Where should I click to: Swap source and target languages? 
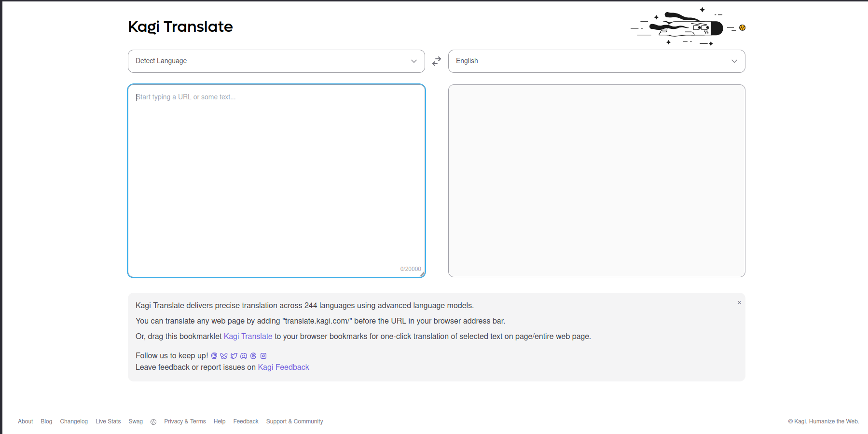tap(437, 61)
